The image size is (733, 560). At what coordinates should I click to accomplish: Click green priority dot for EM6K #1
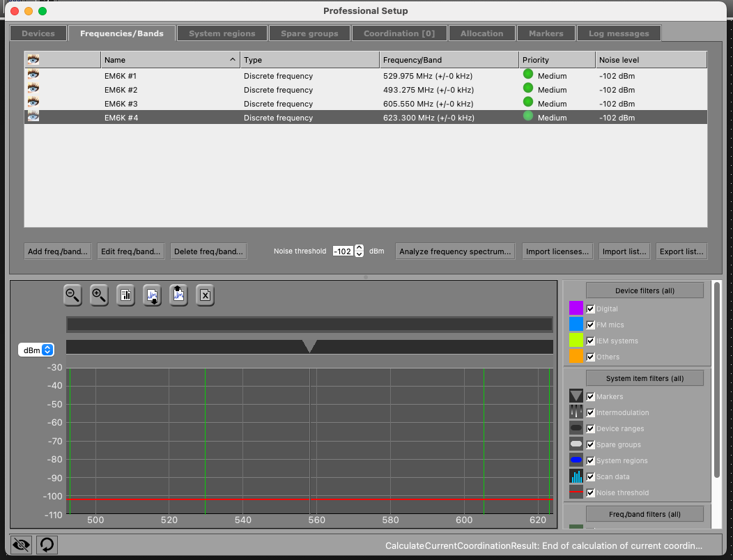click(x=527, y=74)
